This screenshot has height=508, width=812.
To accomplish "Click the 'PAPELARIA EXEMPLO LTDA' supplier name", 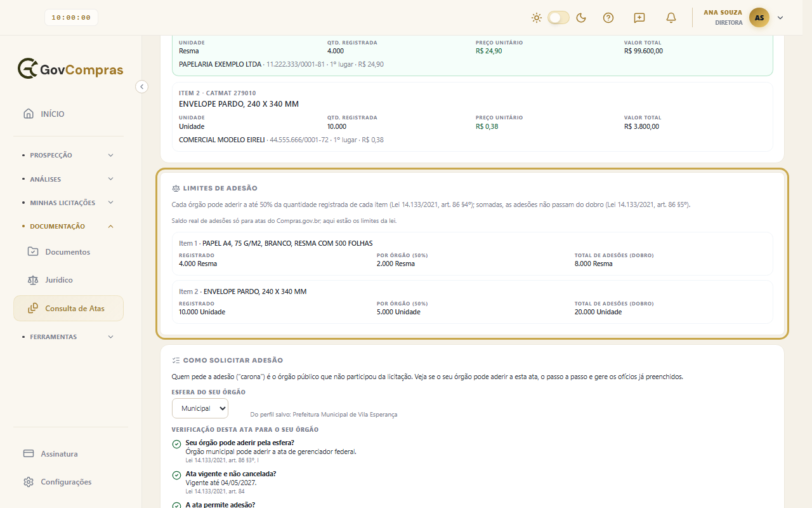I will point(220,64).
